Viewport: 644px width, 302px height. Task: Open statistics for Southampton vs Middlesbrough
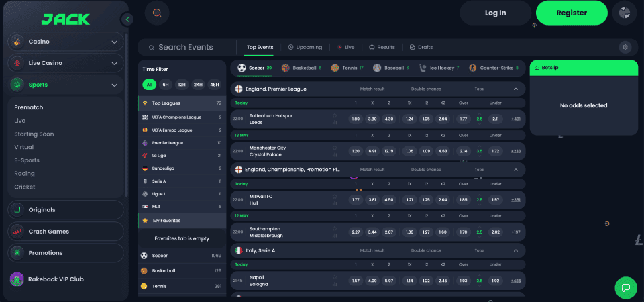coord(335,236)
